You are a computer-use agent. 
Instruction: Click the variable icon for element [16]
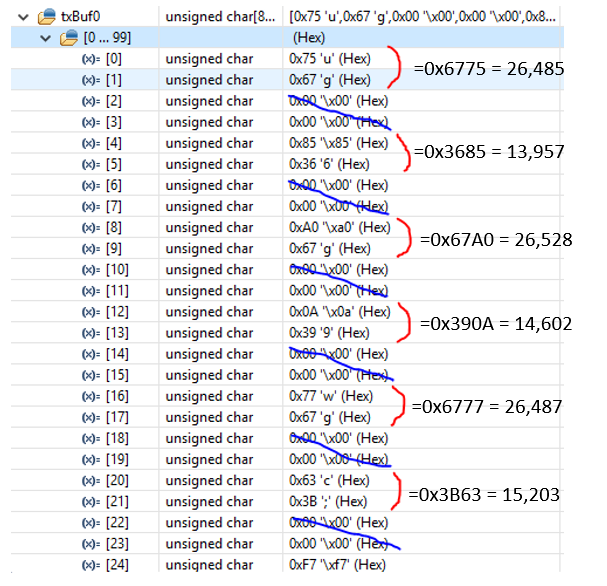[x=91, y=396]
